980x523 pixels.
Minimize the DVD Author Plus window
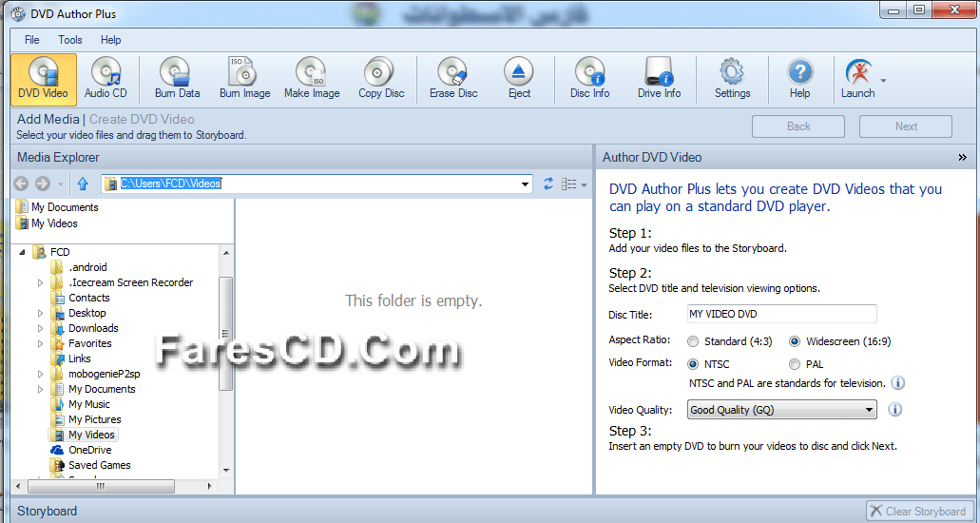coord(894,10)
